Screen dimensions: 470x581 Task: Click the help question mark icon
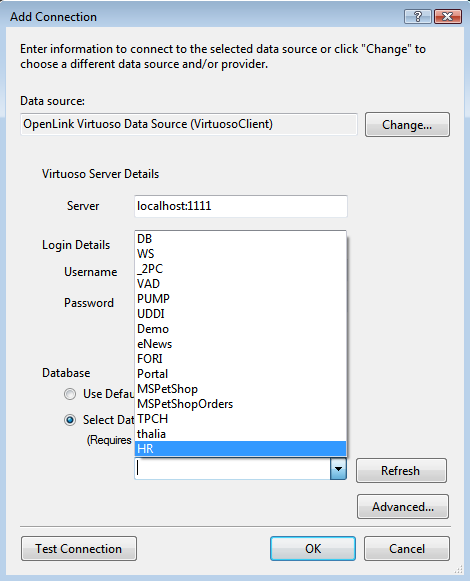click(418, 17)
